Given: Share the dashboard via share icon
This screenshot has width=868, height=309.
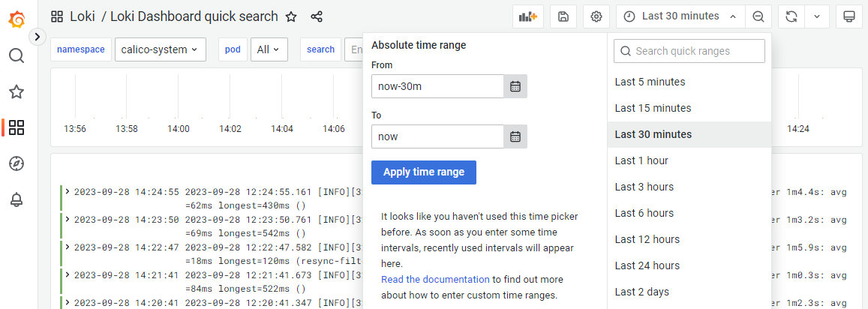Looking at the screenshot, I should coord(317,16).
